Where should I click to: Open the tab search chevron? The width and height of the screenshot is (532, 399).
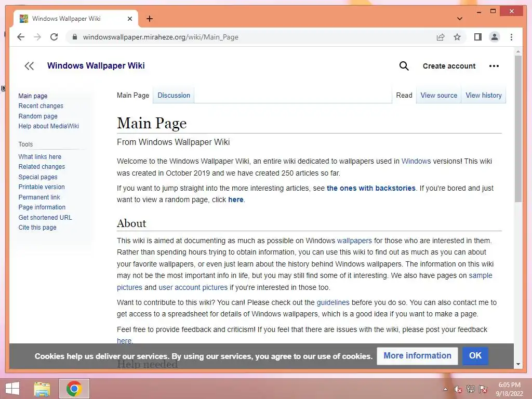pyautogui.click(x=459, y=19)
